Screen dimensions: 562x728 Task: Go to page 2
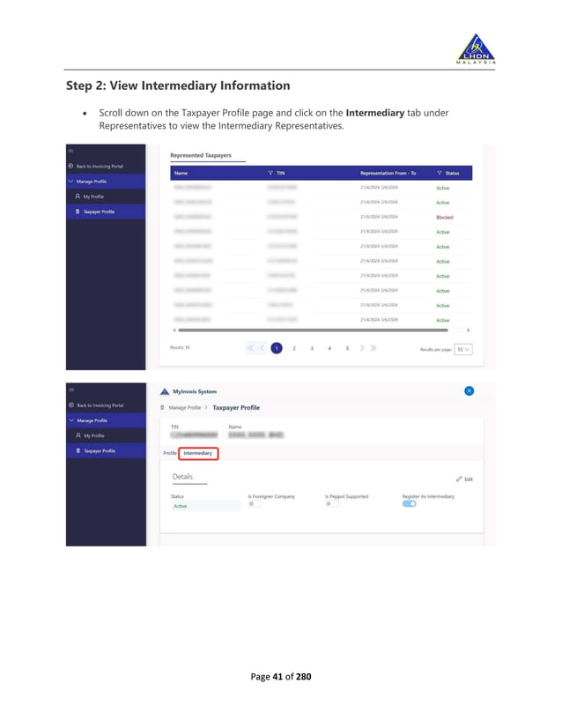(x=294, y=348)
